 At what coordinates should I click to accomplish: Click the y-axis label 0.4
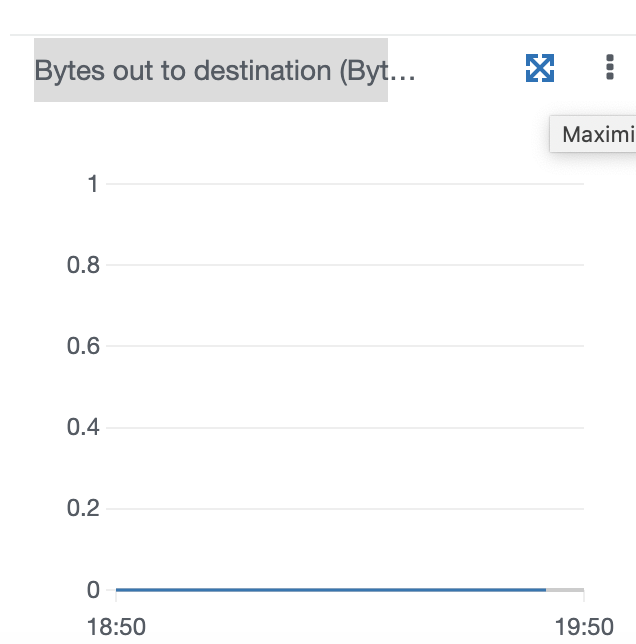83,427
